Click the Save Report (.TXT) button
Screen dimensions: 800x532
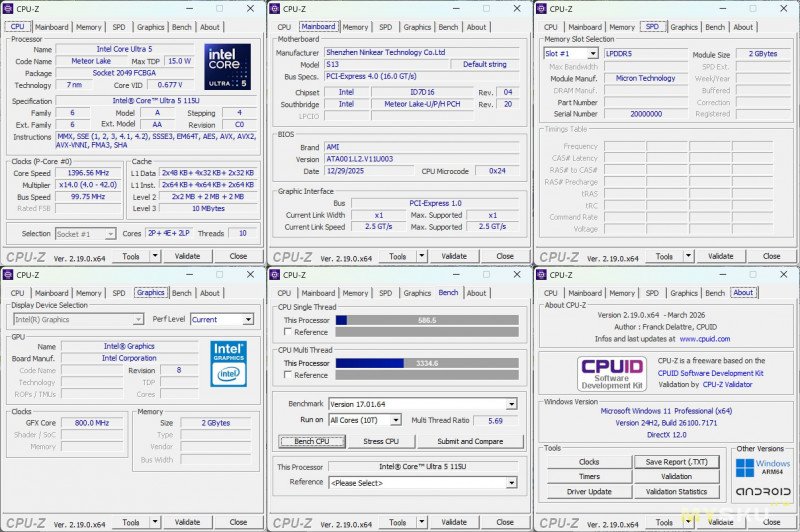click(676, 462)
